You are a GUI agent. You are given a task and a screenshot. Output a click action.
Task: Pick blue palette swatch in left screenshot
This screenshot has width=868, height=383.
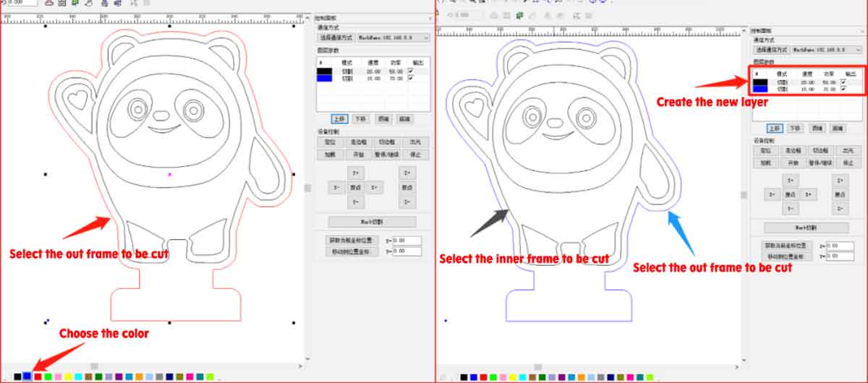[x=27, y=376]
